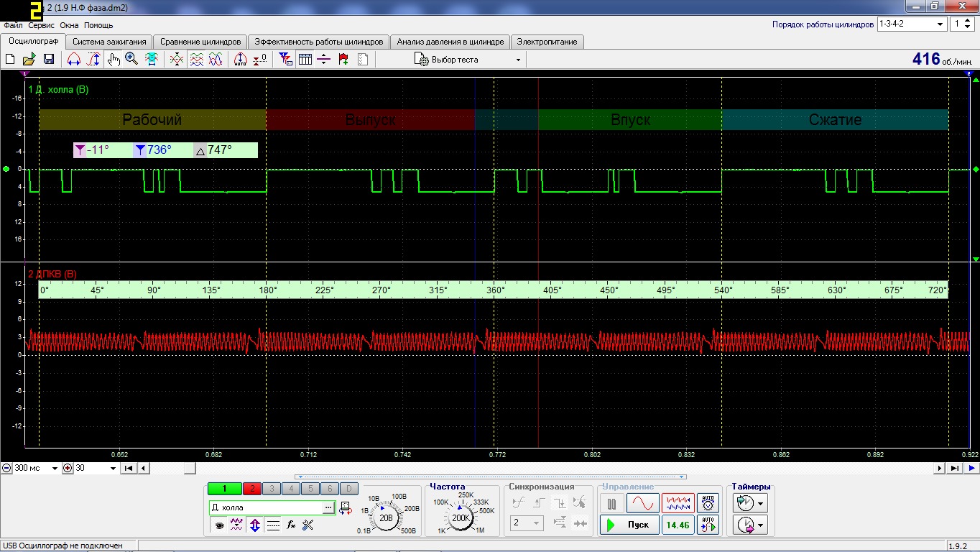Screen dimensions: 980x552
Task: Click the blue vertical arrows channel icon
Action: (x=254, y=525)
